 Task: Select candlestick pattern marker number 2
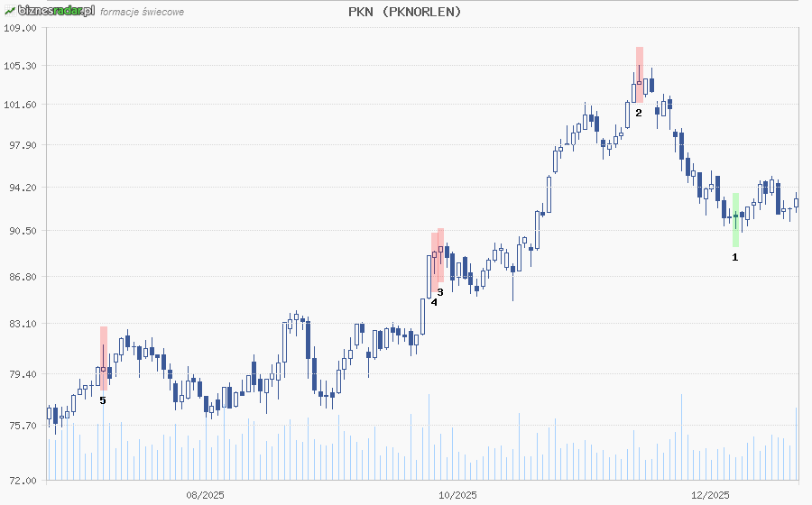click(x=638, y=113)
